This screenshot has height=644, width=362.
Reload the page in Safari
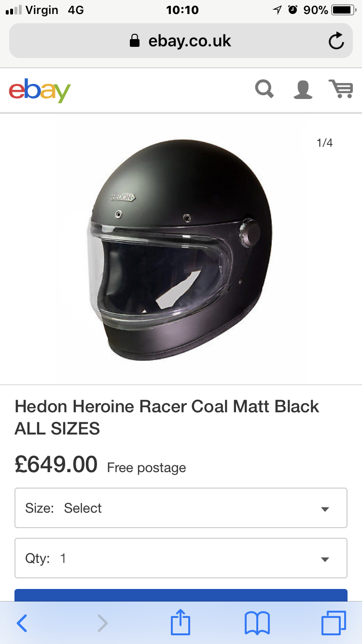[336, 41]
